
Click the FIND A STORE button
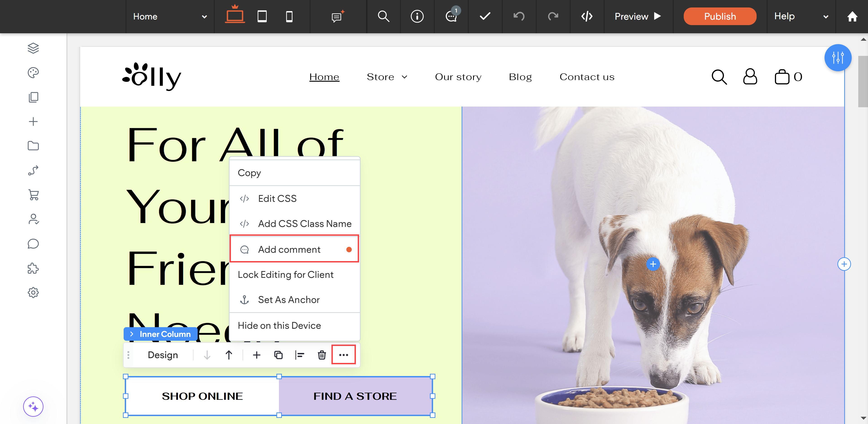355,396
